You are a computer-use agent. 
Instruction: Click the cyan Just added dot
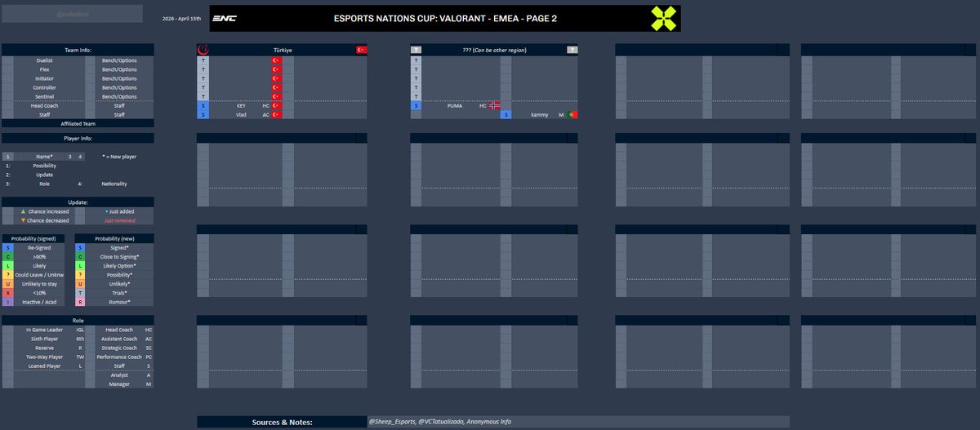click(106, 211)
